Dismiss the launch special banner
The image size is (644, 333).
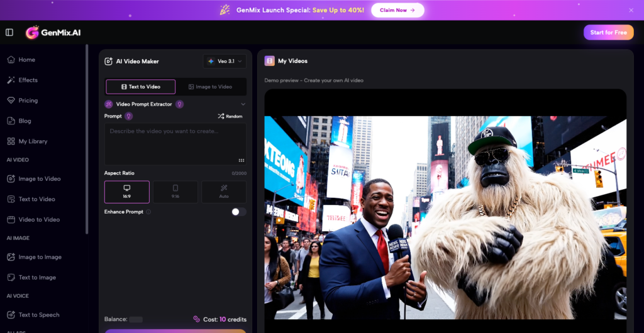pos(631,10)
